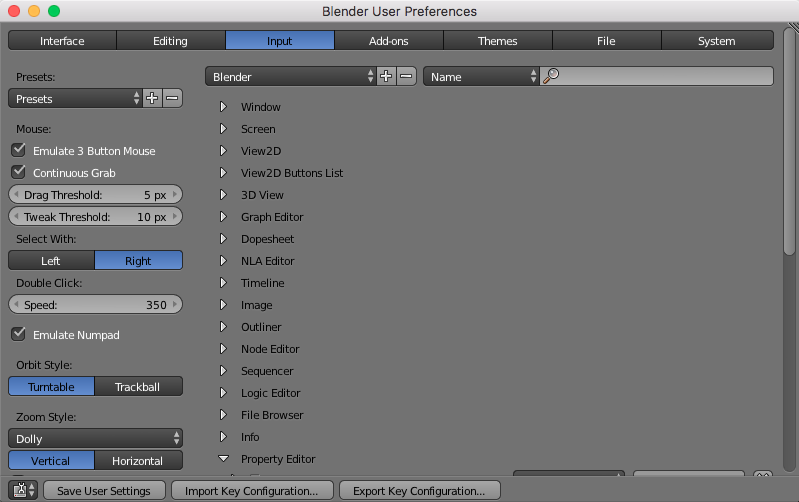Expand the 3D View keymap section

223,195
